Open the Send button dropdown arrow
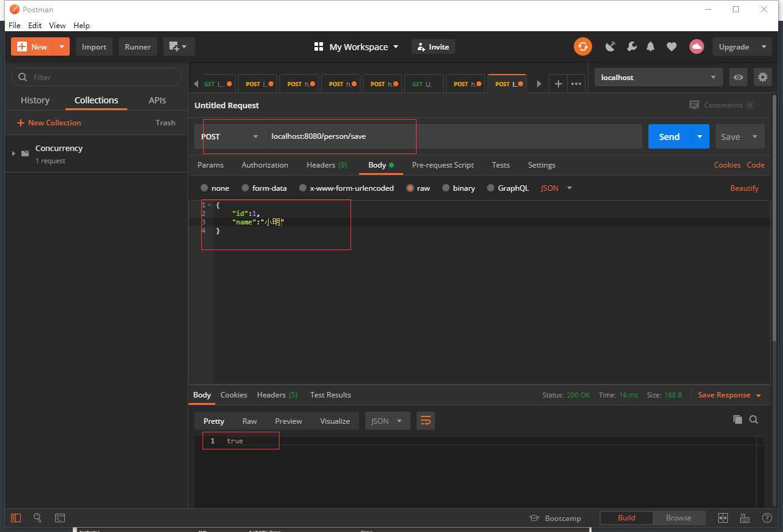 [699, 136]
